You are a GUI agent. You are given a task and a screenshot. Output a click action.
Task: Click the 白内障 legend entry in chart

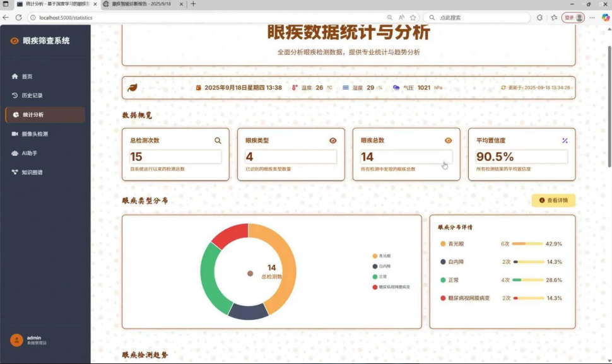[x=382, y=266]
